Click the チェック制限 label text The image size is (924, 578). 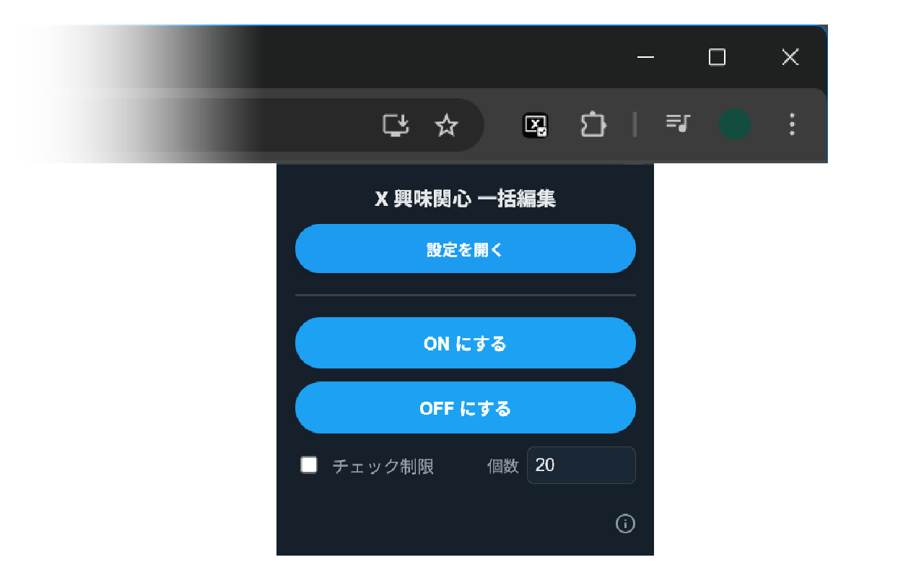pos(383,466)
